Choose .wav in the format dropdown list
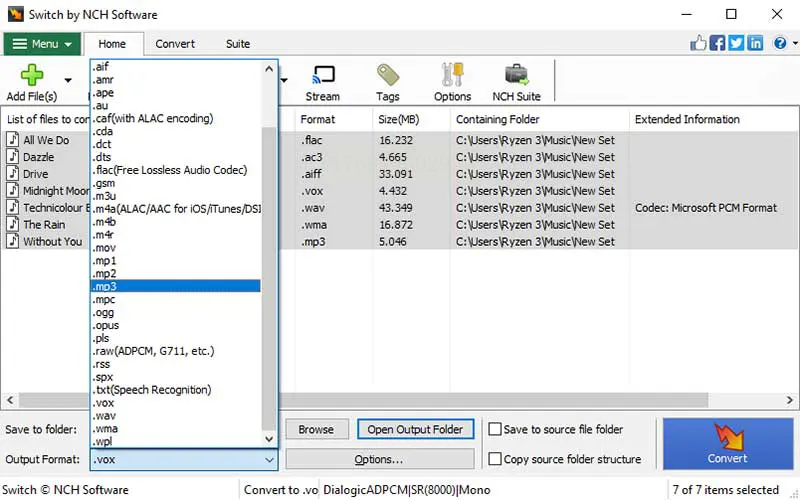The height and width of the screenshot is (500, 800). pyautogui.click(x=105, y=415)
